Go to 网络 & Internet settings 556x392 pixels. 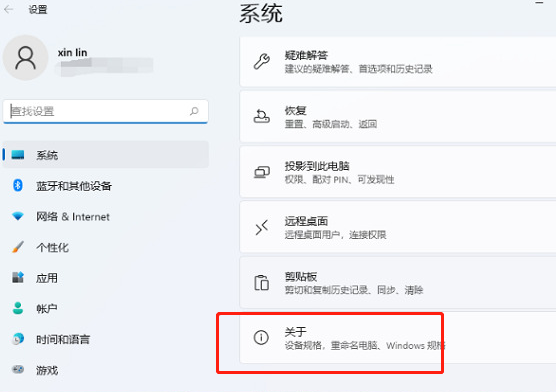pyautogui.click(x=106, y=216)
